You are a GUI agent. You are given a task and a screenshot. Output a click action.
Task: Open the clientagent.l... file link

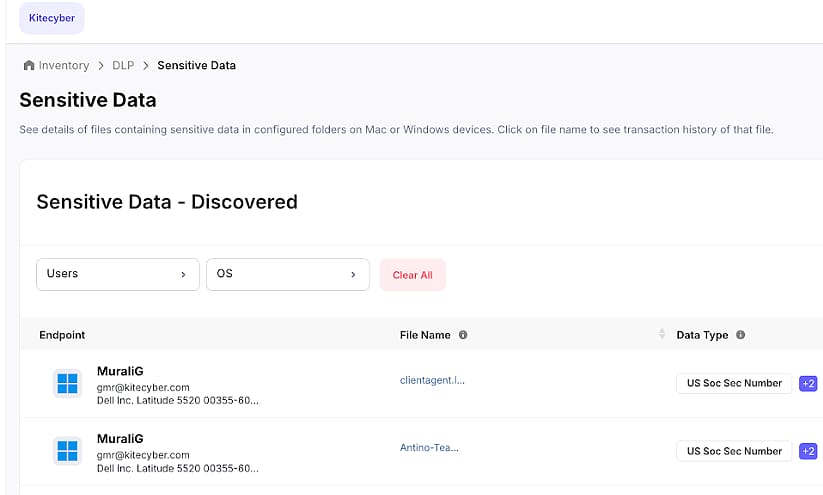[x=432, y=380]
